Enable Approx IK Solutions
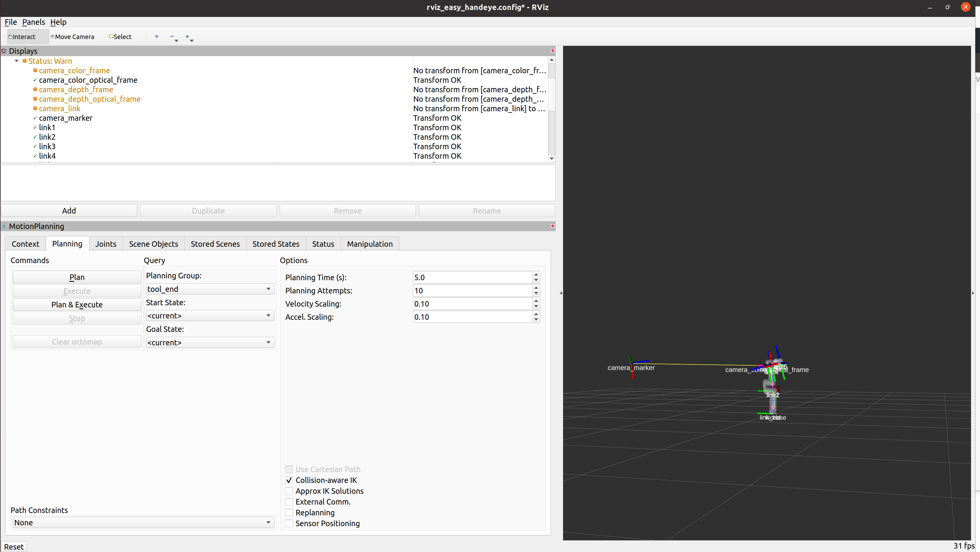This screenshot has height=552, width=980. 289,491
